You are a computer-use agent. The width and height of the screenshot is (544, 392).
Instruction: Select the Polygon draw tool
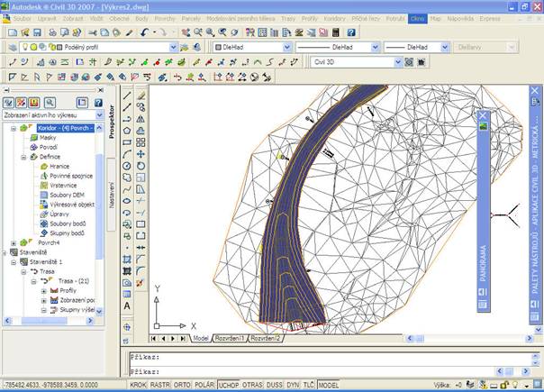point(127,131)
